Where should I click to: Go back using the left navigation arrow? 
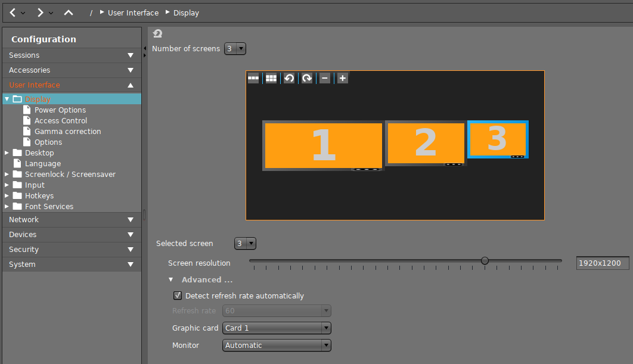pyautogui.click(x=13, y=13)
